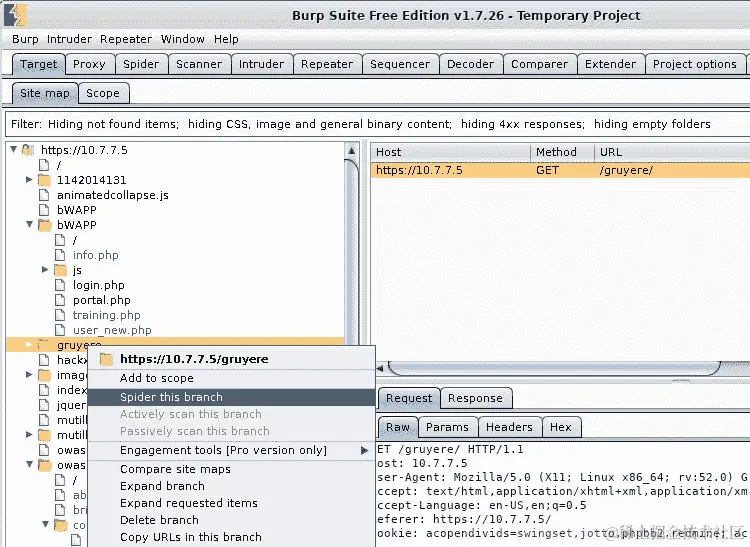
Task: Choose Spider this branch
Action: [x=232, y=397]
